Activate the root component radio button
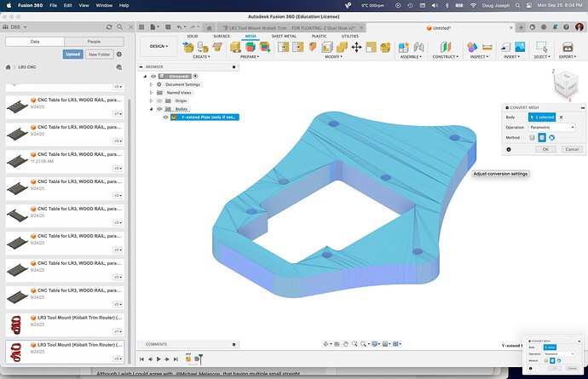 195,76
